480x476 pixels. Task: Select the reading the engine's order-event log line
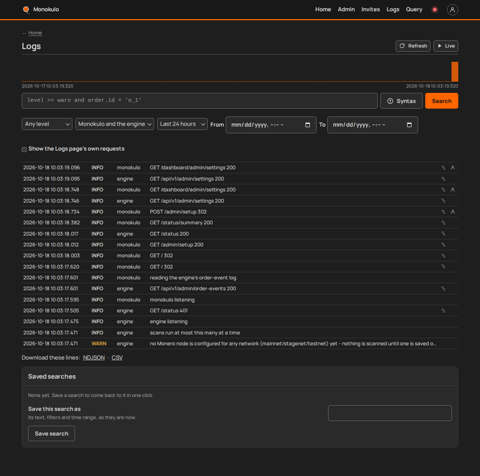pyautogui.click(x=239, y=278)
